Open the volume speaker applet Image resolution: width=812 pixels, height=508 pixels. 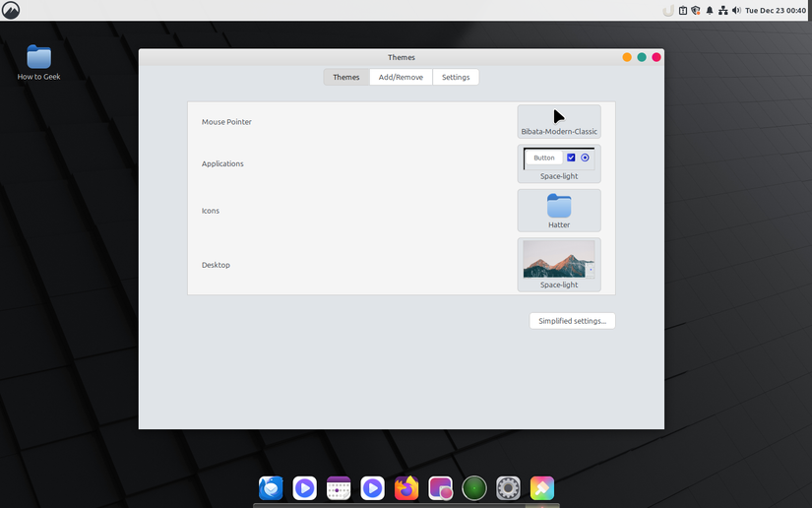pyautogui.click(x=736, y=11)
